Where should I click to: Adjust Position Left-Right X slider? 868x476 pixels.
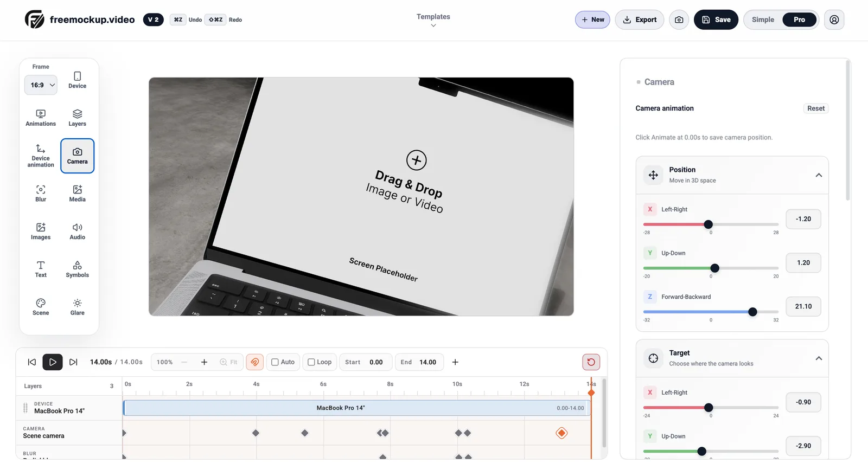coord(711,224)
